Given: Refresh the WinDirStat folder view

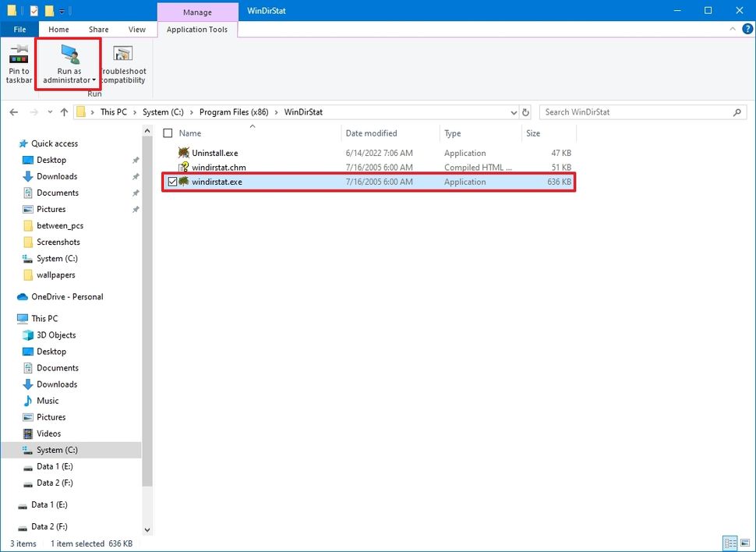Looking at the screenshot, I should coord(525,111).
